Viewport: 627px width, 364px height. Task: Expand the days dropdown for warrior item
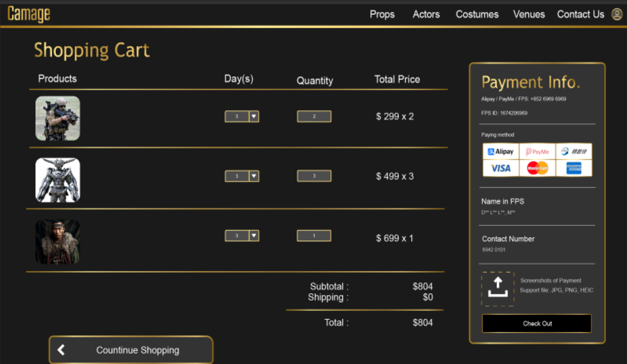(254, 236)
